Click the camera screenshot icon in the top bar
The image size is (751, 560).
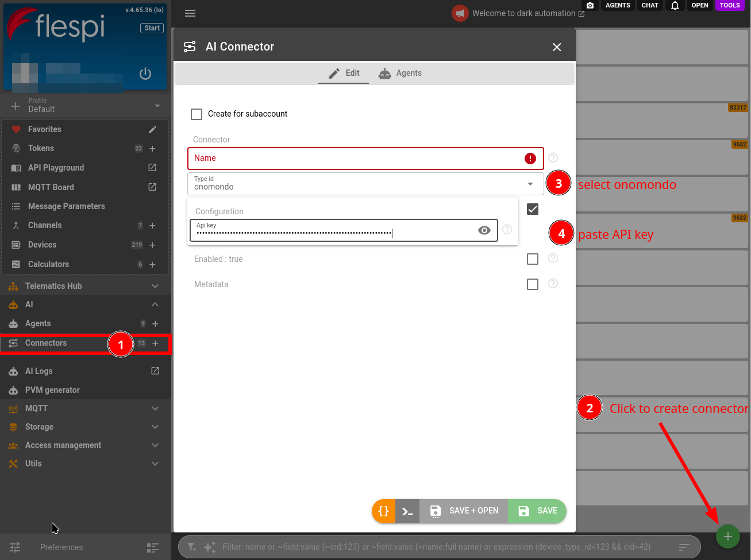click(x=590, y=5)
